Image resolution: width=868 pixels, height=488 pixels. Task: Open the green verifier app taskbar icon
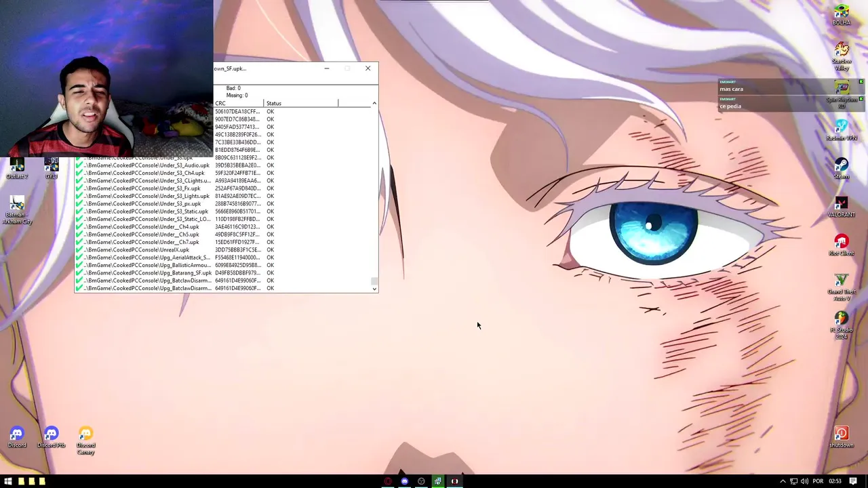pyautogui.click(x=438, y=481)
